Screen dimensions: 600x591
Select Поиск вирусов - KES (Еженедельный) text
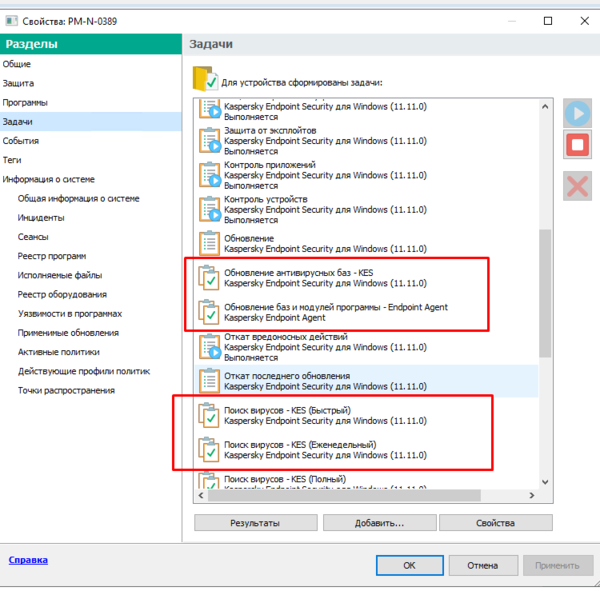(x=300, y=445)
